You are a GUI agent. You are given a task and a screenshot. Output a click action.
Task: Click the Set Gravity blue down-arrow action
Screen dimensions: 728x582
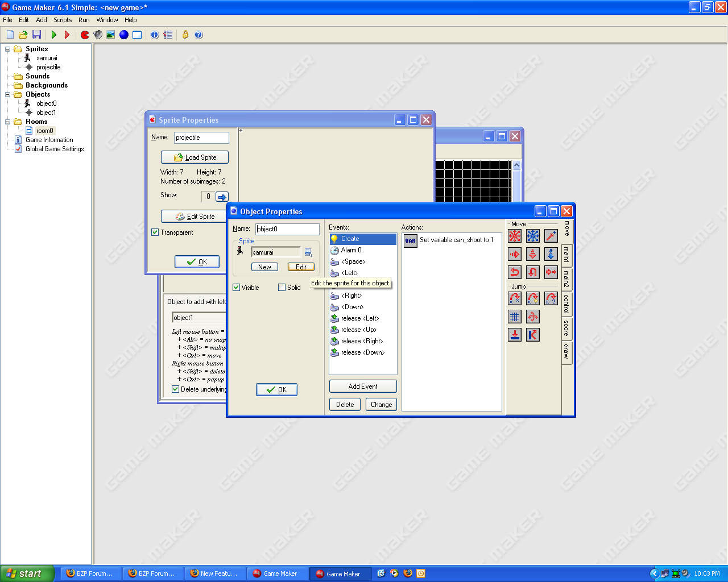(551, 254)
